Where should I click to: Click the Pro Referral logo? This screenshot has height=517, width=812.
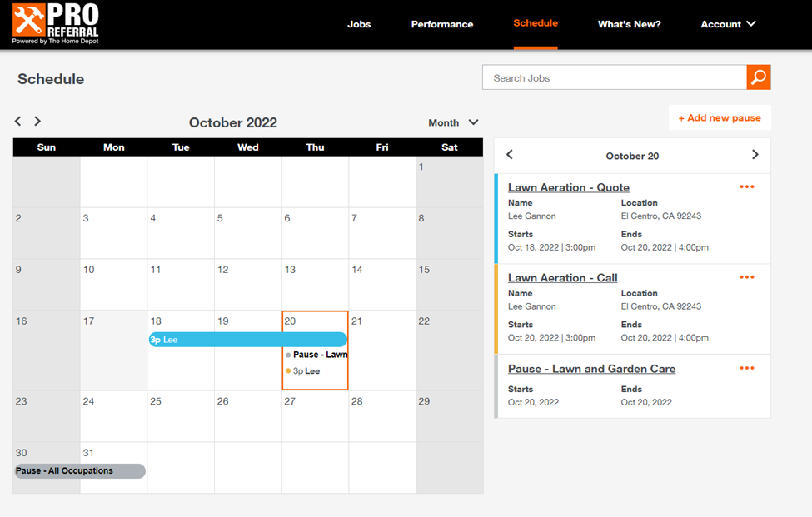(x=54, y=24)
